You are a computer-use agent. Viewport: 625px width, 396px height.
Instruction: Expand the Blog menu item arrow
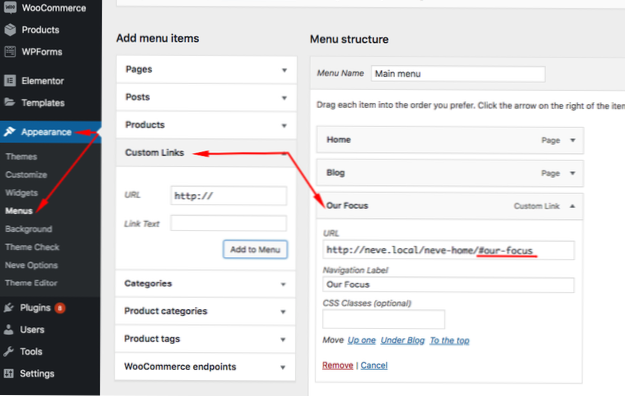pyautogui.click(x=573, y=173)
